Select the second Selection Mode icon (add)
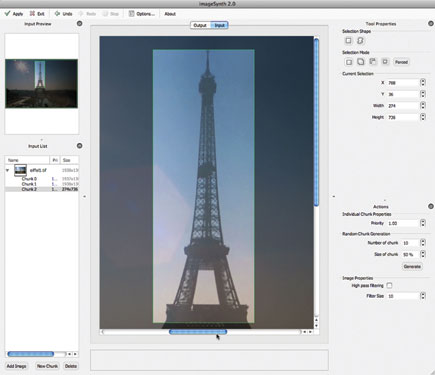This screenshot has width=435, height=375. (x=361, y=62)
